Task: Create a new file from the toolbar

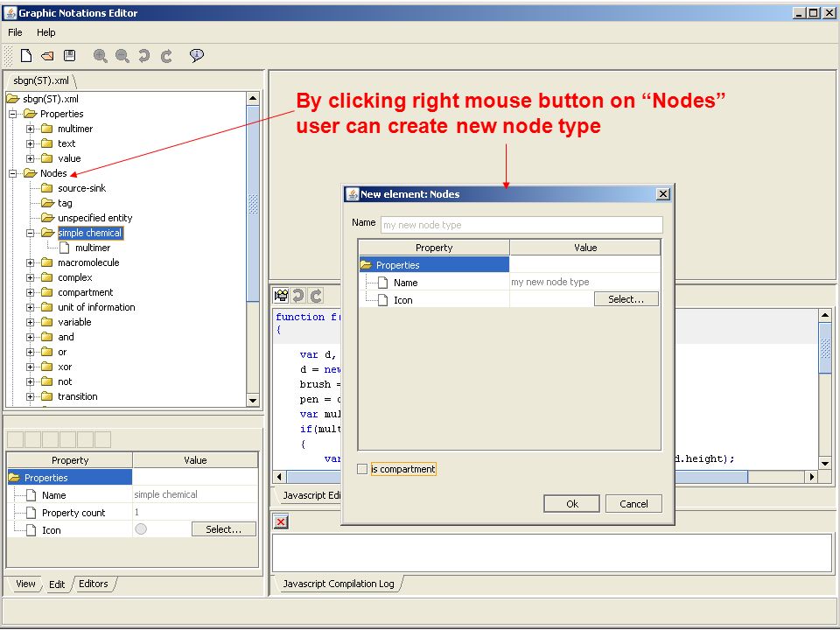Action: [26, 55]
